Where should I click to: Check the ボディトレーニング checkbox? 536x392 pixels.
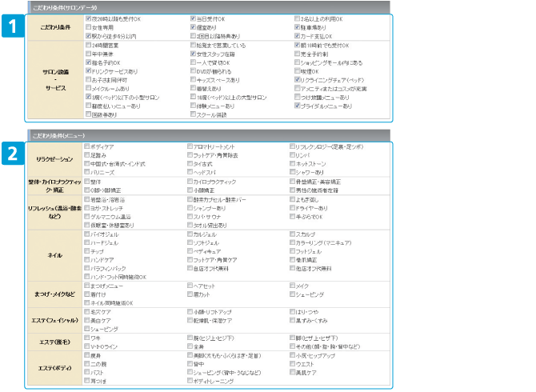[190, 380]
